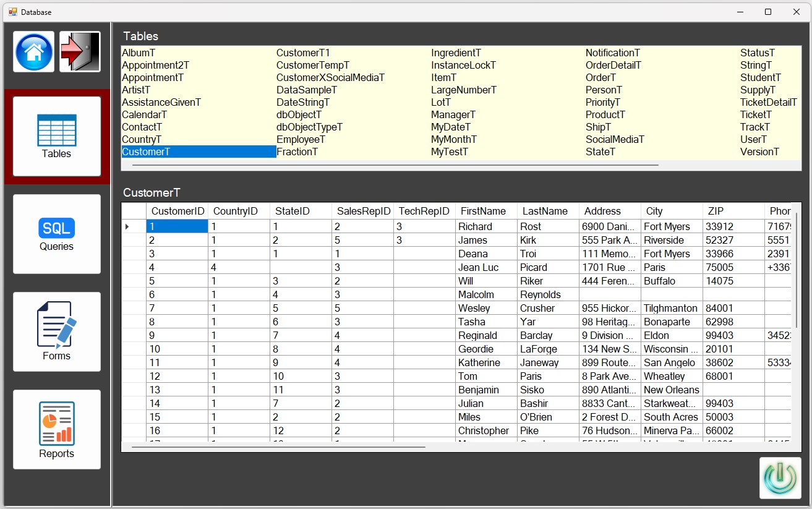
Task: Open the SQL Queries section
Action: [56, 234]
